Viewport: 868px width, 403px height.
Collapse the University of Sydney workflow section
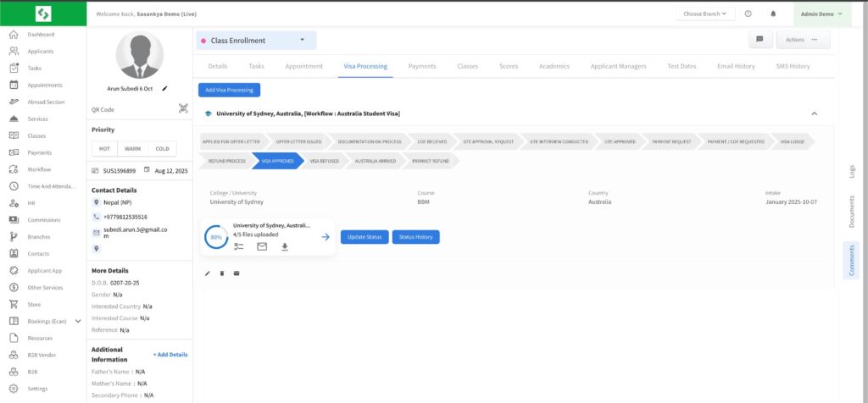(x=815, y=113)
